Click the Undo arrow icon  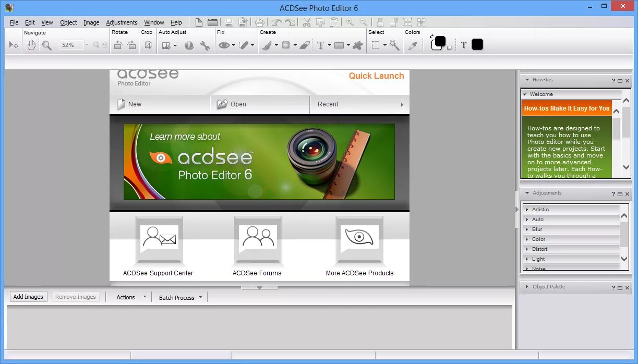click(x=276, y=22)
